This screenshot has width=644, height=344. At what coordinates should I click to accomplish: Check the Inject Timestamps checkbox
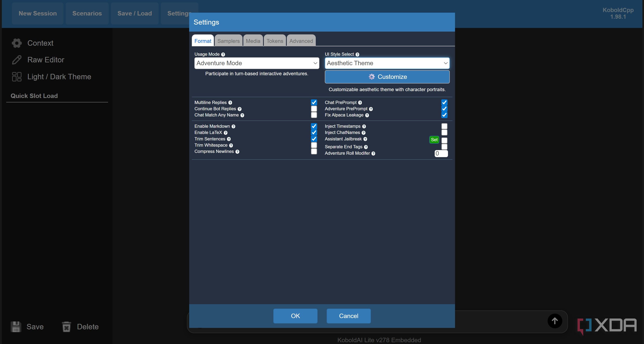(x=444, y=126)
